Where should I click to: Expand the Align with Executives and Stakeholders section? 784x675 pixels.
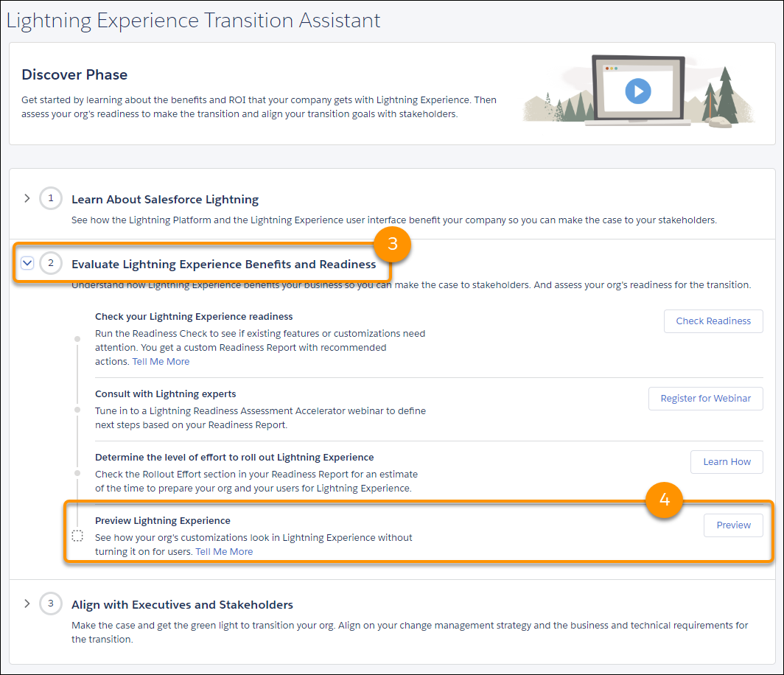27,603
